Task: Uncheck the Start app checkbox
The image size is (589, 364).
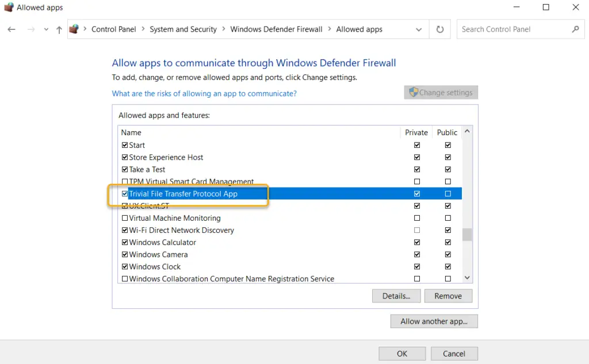Action: coord(125,145)
